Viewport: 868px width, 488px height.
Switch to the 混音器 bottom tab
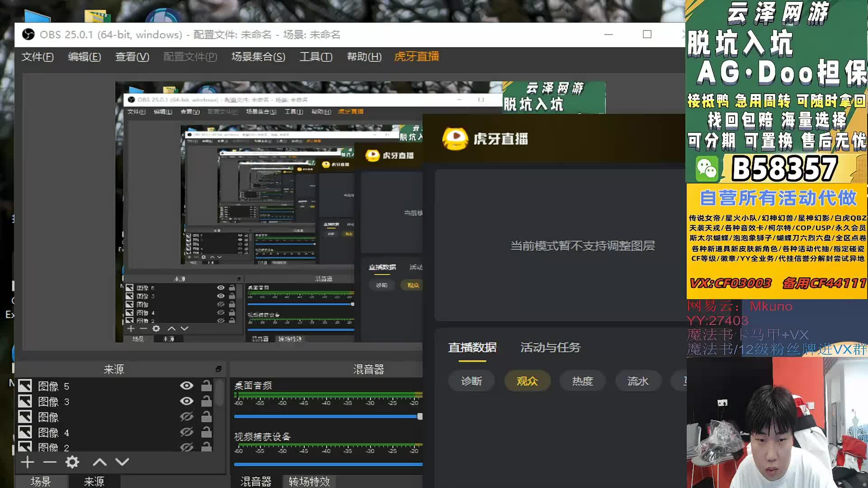(x=256, y=481)
